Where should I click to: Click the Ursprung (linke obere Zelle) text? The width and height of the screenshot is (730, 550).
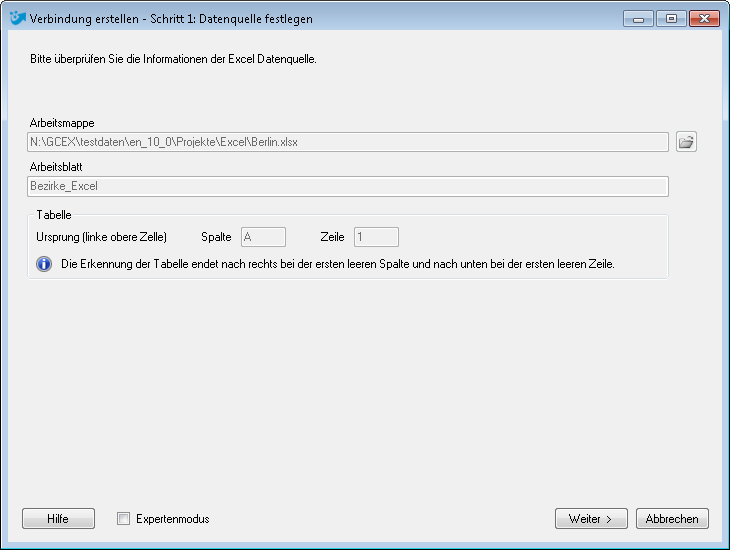pos(101,237)
